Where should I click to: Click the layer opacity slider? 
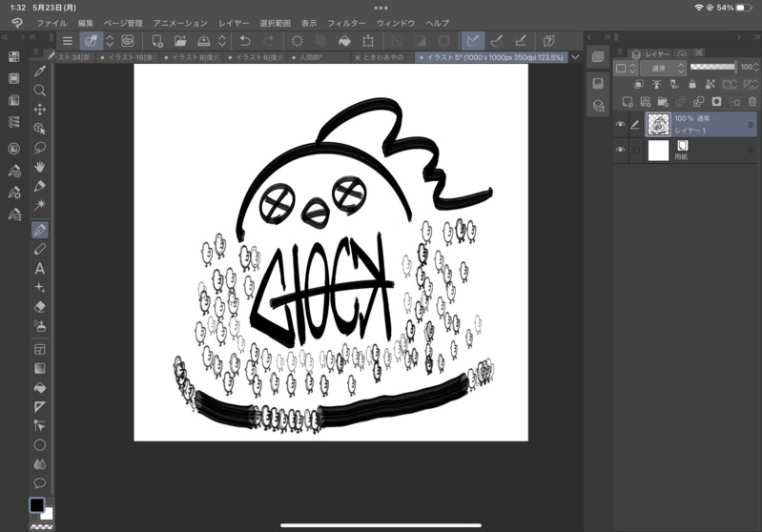click(713, 67)
